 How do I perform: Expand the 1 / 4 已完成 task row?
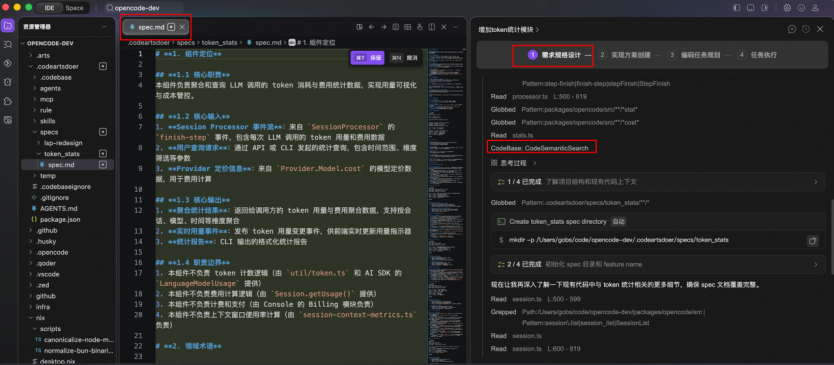658,182
